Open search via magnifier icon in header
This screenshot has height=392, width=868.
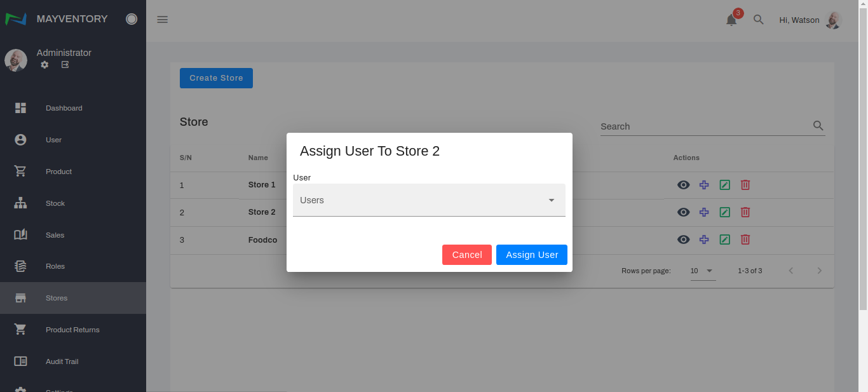[x=758, y=20]
